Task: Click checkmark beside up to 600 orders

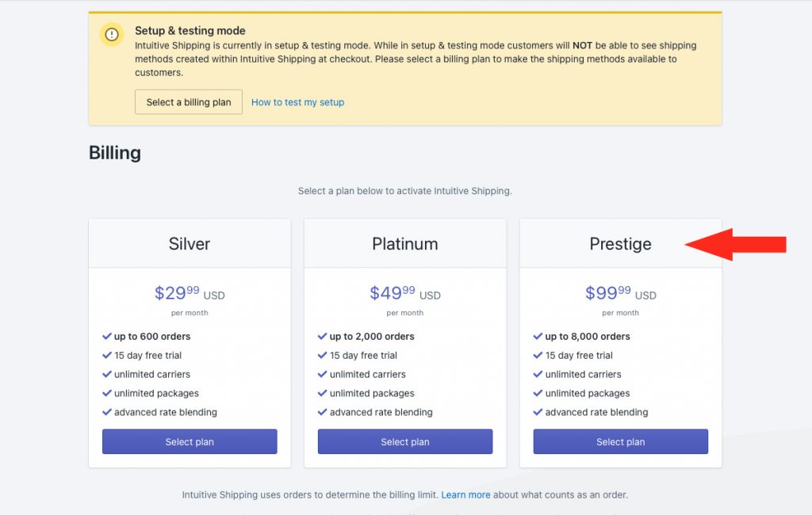Action: [107, 337]
